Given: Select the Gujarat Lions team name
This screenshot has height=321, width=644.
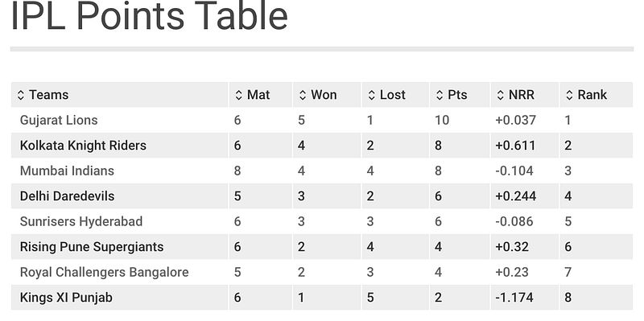Looking at the screenshot, I should click(x=59, y=120).
